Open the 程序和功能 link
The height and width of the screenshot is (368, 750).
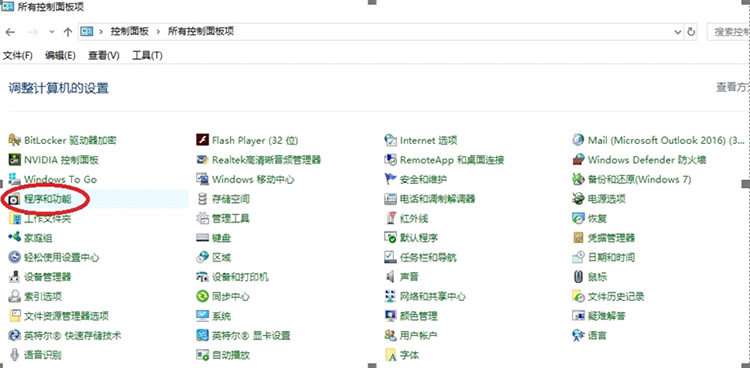click(47, 199)
